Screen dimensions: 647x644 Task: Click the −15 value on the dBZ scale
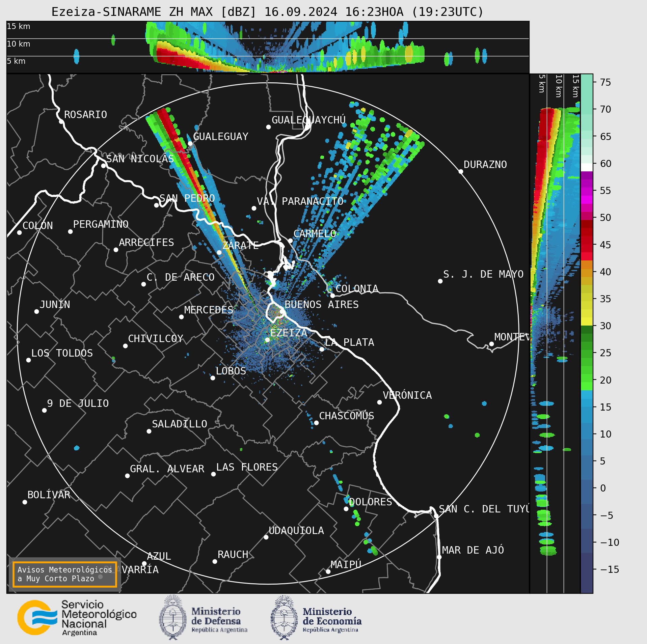click(610, 570)
